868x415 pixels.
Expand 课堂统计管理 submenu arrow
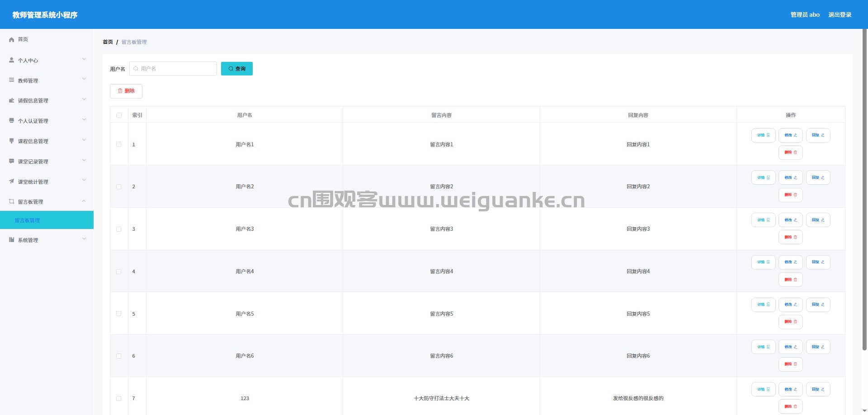pyautogui.click(x=84, y=180)
